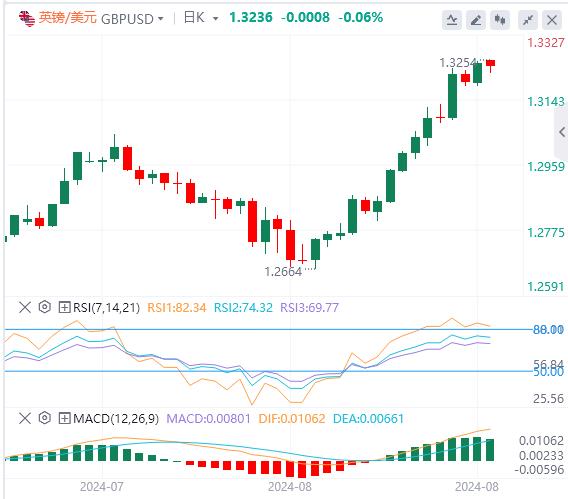Select the pencil drawing tool icon
Image resolution: width=568 pixels, height=499 pixels.
[476, 20]
